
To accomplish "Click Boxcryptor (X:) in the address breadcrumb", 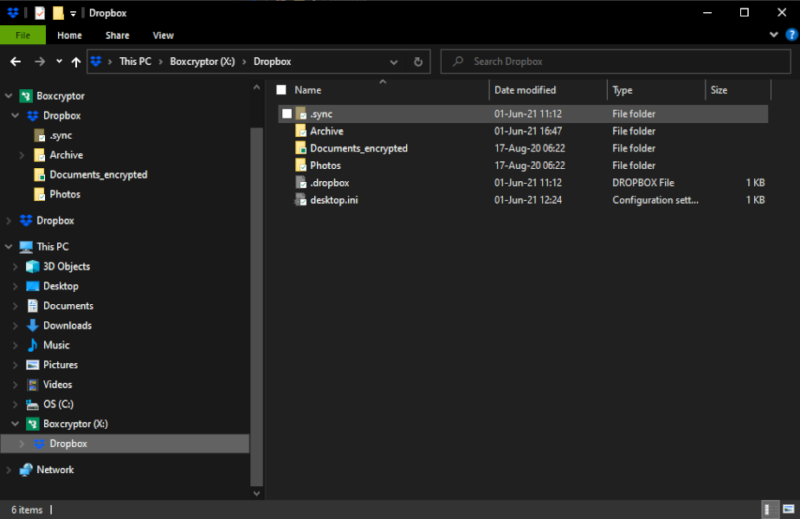I will (x=203, y=61).
